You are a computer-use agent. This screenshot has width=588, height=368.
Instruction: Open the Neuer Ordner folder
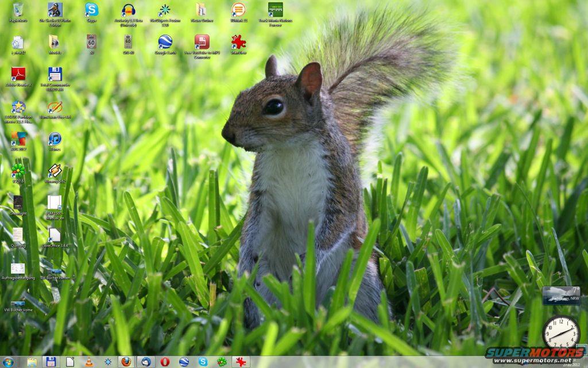pos(201,10)
